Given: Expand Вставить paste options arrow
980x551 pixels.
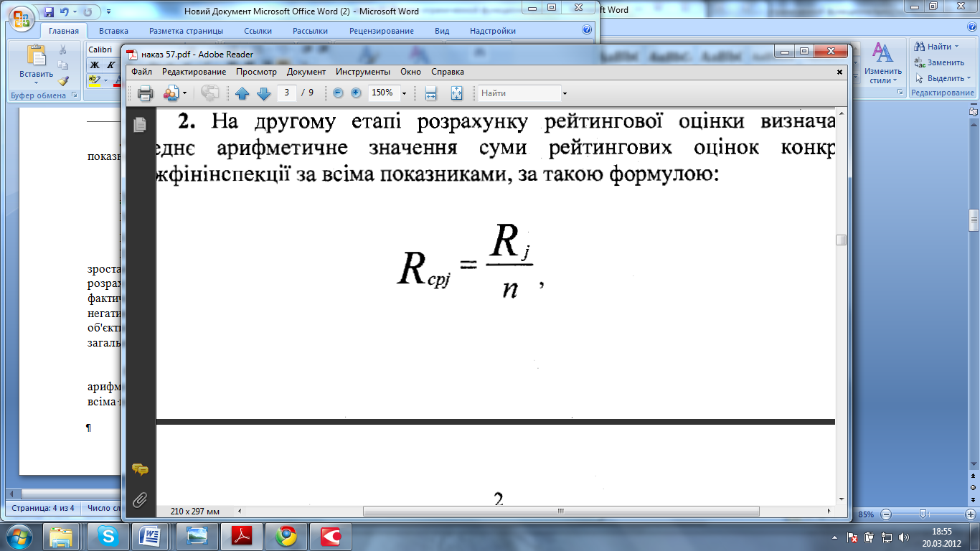Looking at the screenshot, I should (x=36, y=83).
